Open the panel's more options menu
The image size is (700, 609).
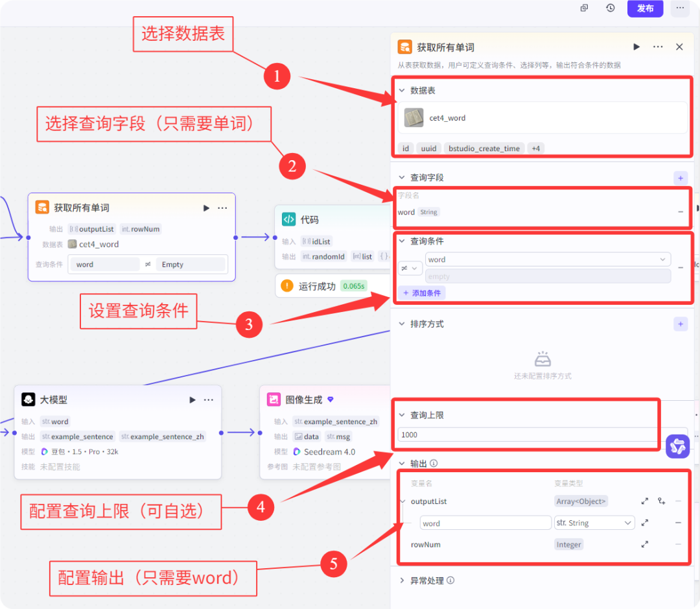click(x=658, y=47)
